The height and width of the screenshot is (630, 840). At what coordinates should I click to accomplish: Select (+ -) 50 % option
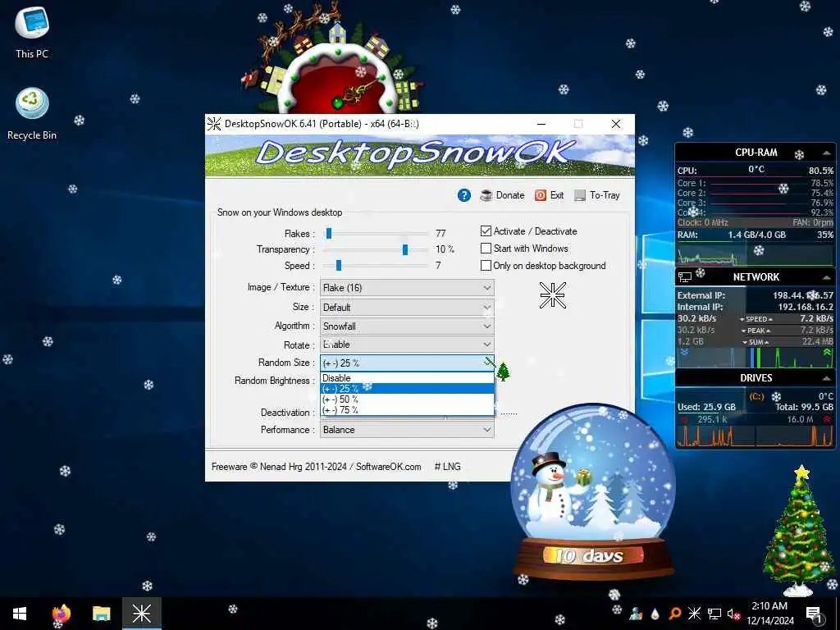407,399
